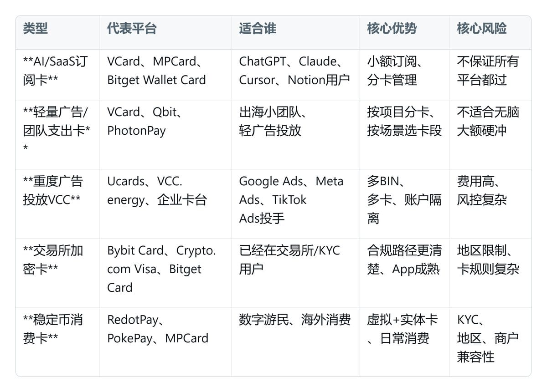Image resolution: width=547 pixels, height=392 pixels.
Task: Select the 适合谁 header cell
Action: (295, 33)
